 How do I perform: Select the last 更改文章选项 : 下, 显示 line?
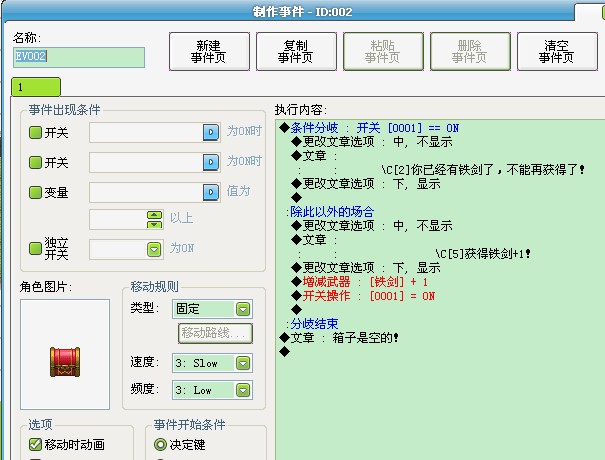coord(366,268)
